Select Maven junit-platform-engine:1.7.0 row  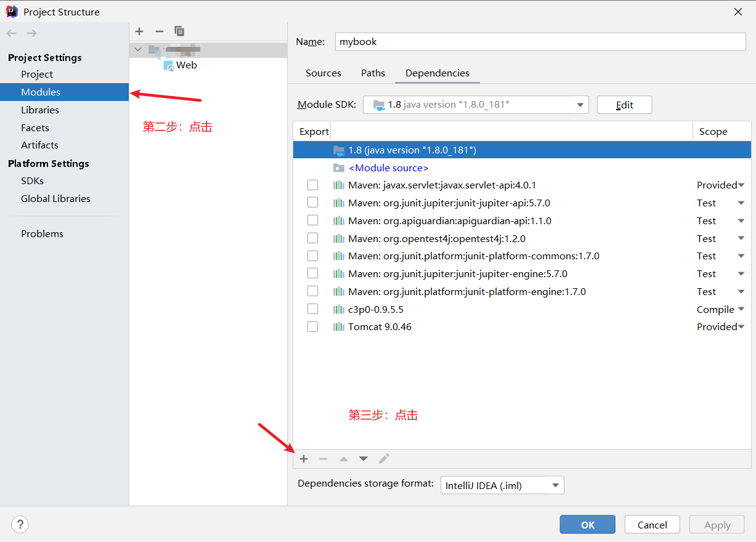522,291
